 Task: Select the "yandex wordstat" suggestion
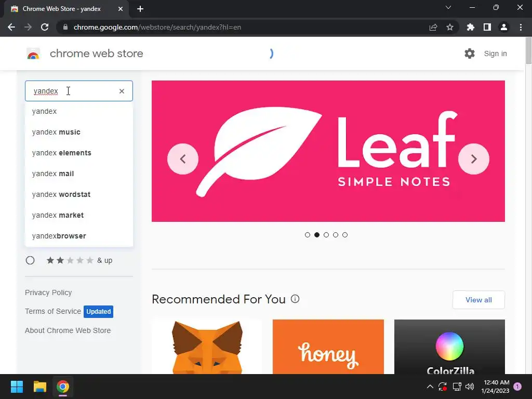79,194
